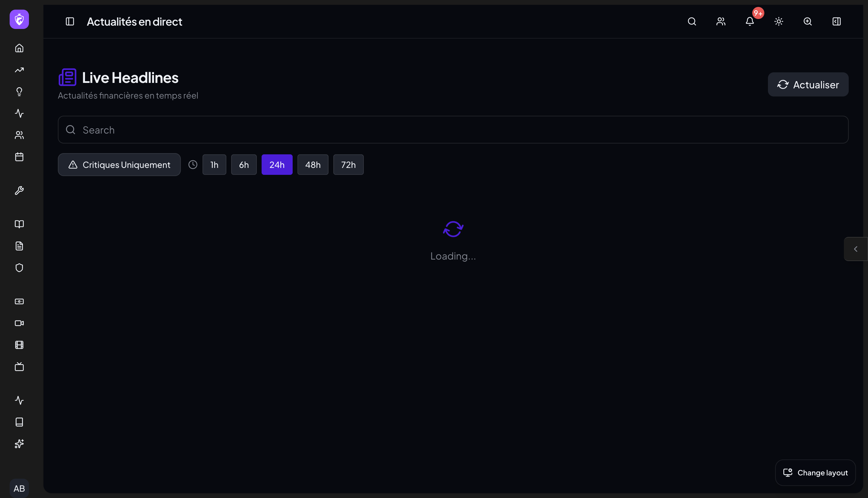The width and height of the screenshot is (868, 498).
Task: Open the shield icon in sidebar
Action: [19, 268]
